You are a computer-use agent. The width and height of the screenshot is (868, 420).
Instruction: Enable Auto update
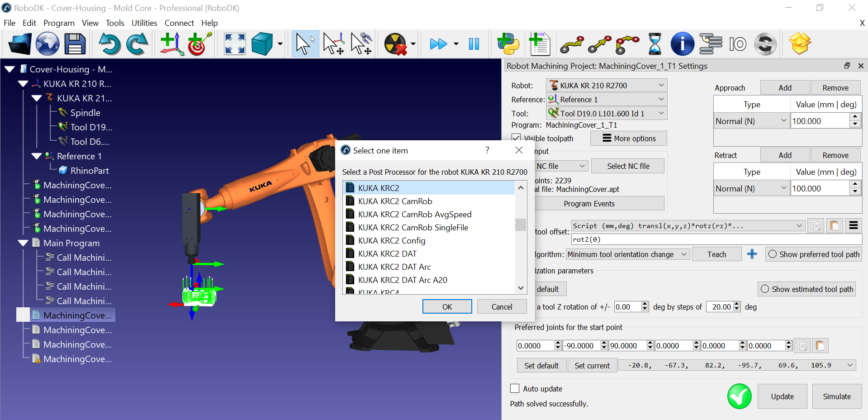tap(514, 389)
